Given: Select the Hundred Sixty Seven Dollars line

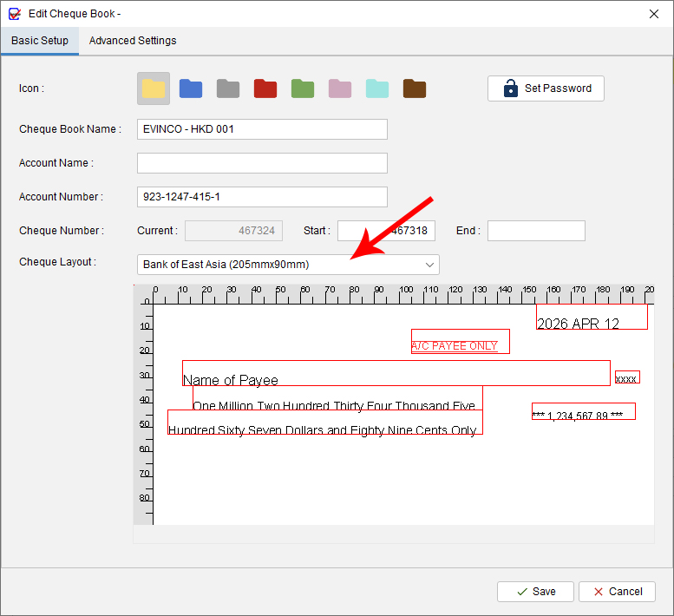Looking at the screenshot, I should click(325, 423).
